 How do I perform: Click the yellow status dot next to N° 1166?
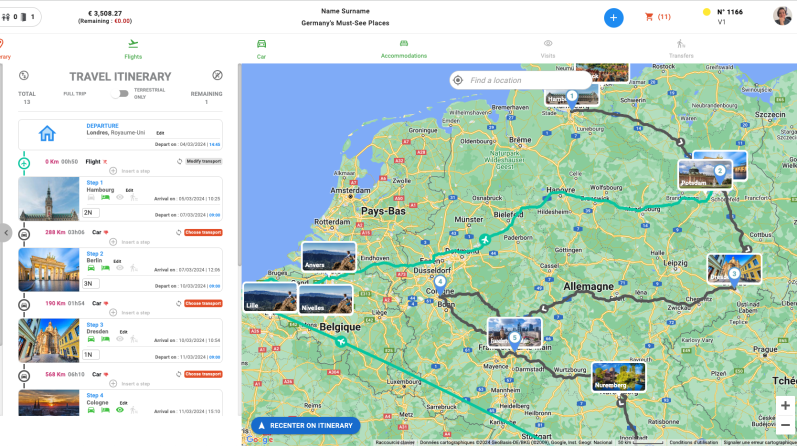pos(706,12)
